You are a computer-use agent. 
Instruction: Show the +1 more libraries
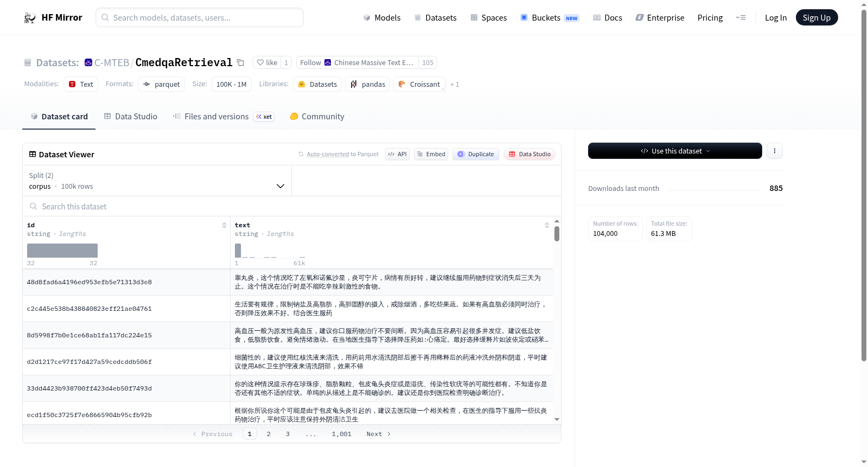click(x=455, y=84)
